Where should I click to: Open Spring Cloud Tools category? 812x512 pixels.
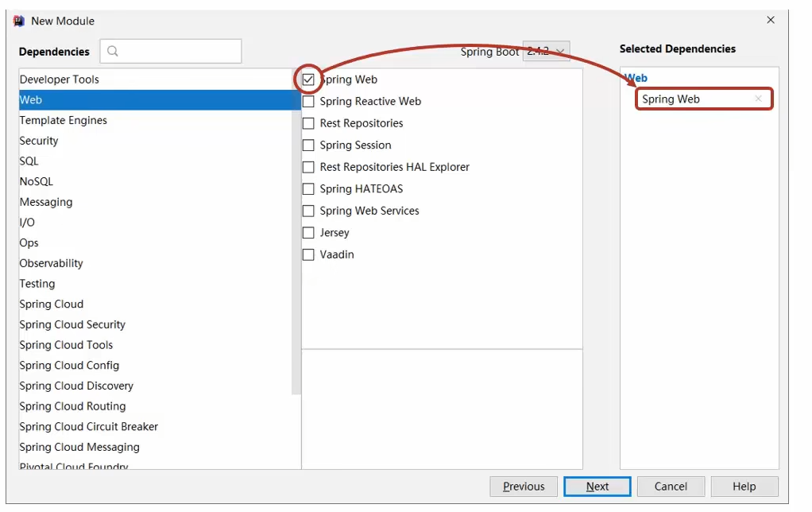[x=156, y=344]
